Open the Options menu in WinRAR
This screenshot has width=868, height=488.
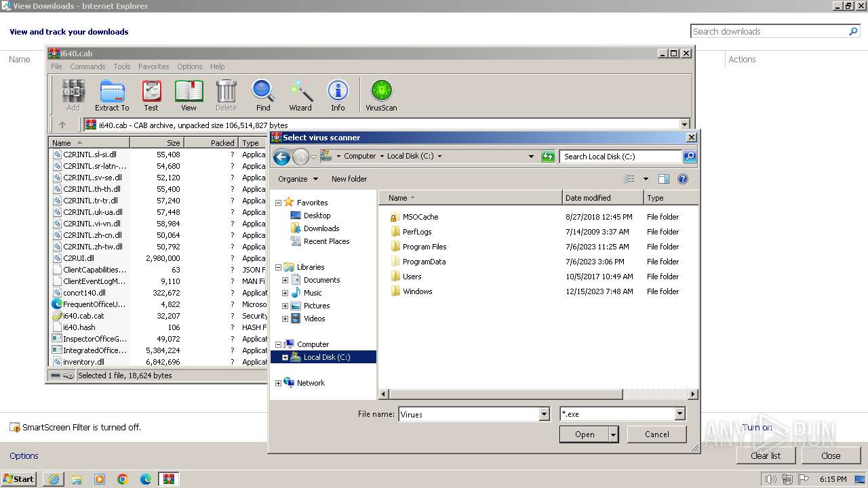(190, 66)
